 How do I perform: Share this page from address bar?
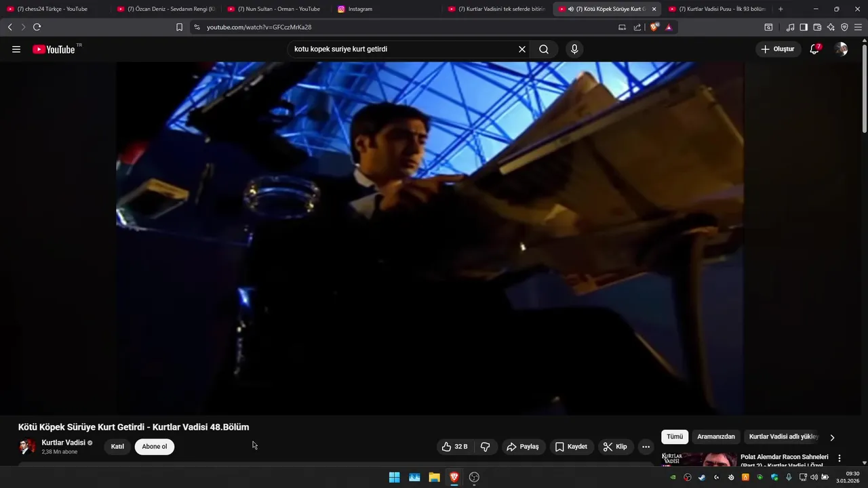pos(637,27)
